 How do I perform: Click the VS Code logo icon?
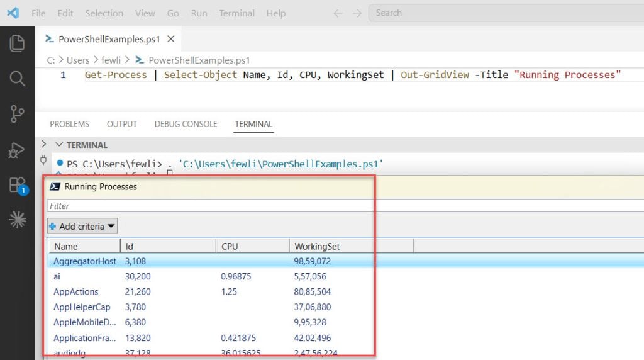(13, 13)
